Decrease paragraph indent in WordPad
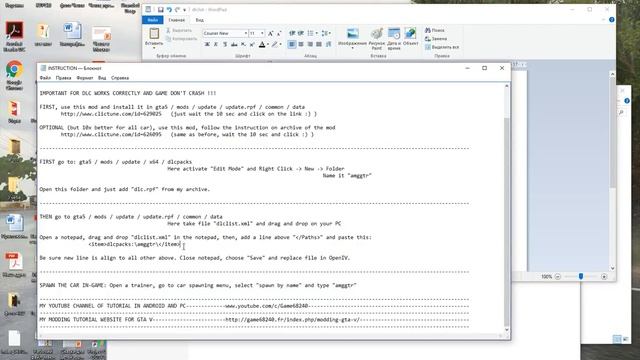Viewport: 640px width, 360px height. (x=292, y=33)
